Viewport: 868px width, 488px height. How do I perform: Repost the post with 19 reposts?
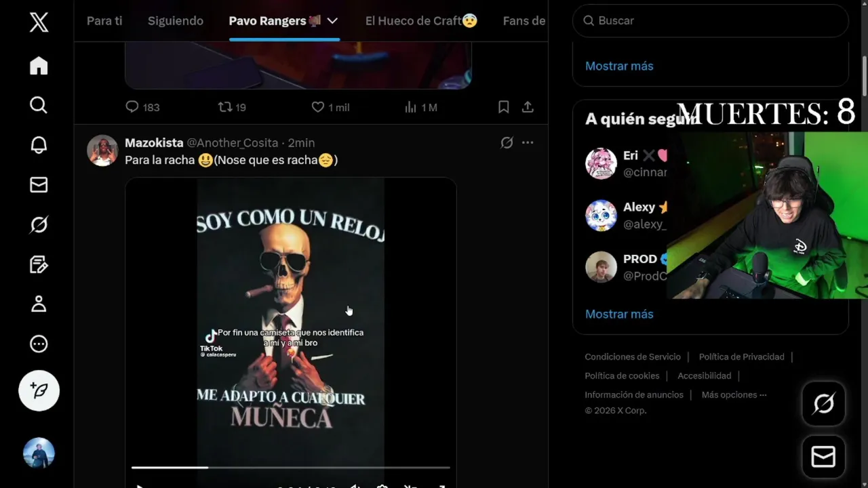(x=232, y=107)
